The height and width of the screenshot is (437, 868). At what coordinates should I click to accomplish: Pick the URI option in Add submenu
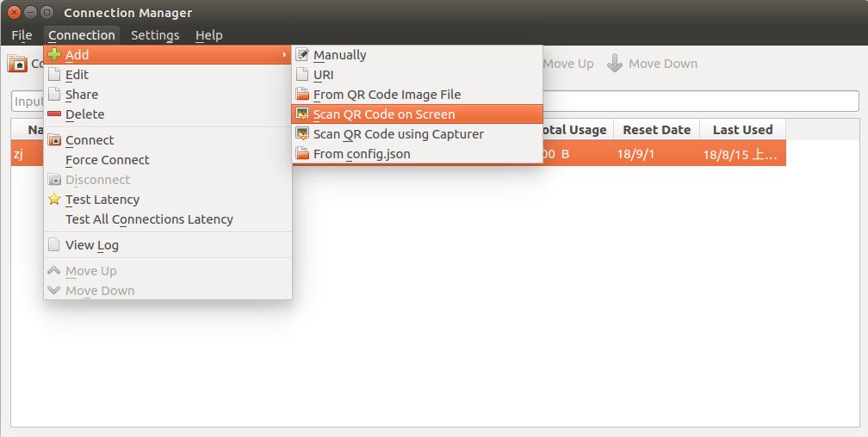[x=324, y=75]
